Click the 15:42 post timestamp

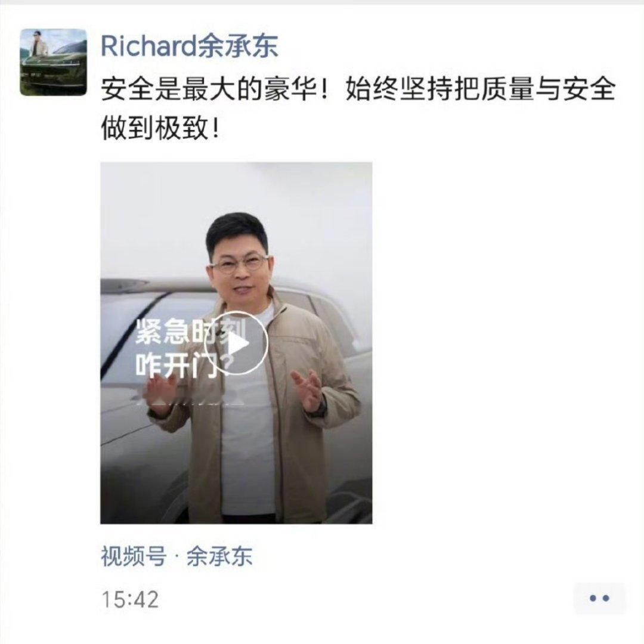[x=130, y=599]
